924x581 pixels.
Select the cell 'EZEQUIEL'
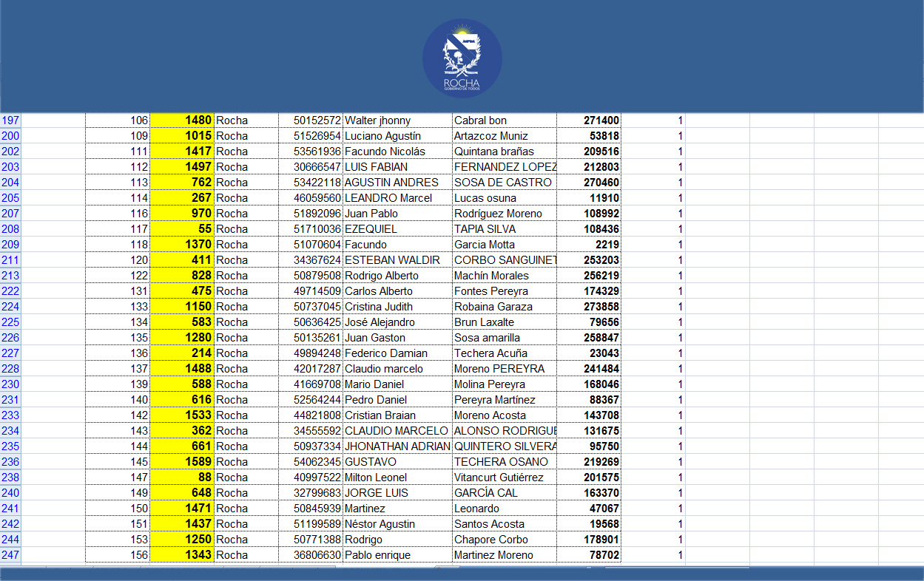[398, 229]
